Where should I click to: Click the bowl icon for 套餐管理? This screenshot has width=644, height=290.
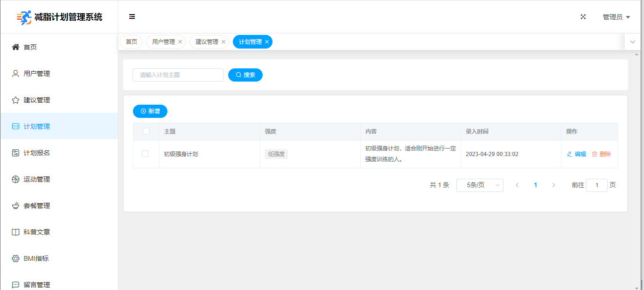pyautogui.click(x=16, y=206)
